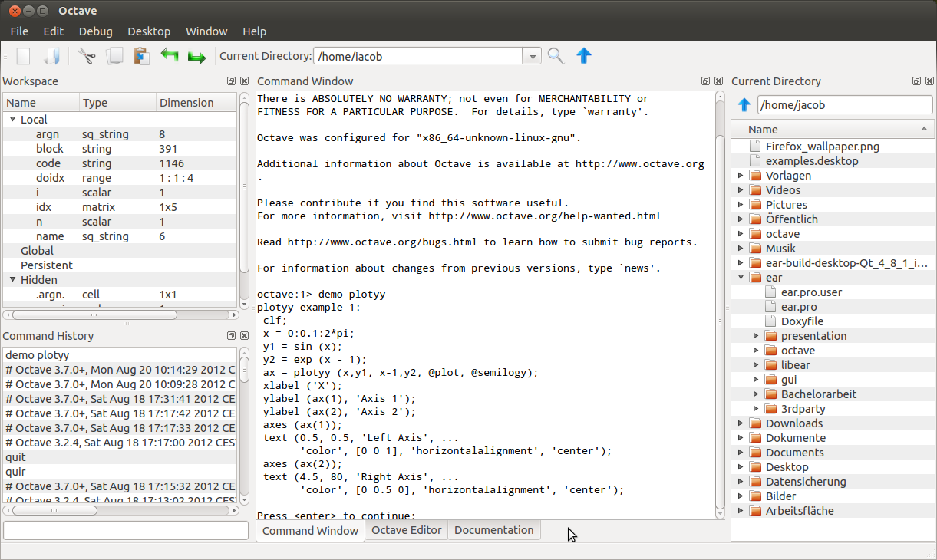Expand the Dokumente folder
This screenshot has height=560, width=937.
[741, 438]
